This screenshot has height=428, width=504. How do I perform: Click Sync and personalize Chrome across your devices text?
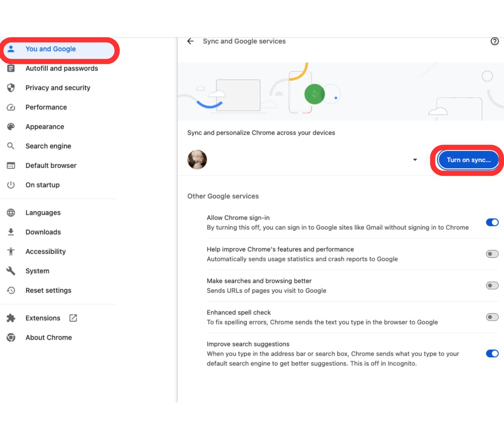tap(261, 133)
